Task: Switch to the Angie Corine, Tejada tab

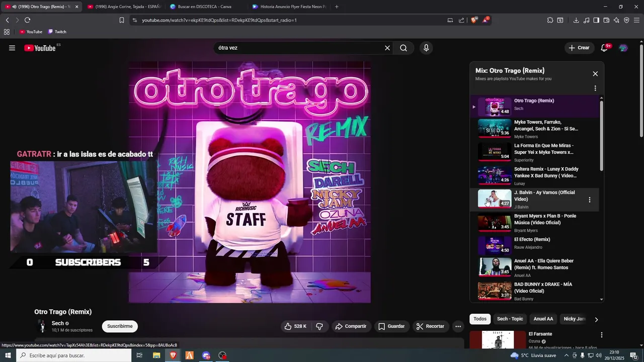Action: coord(124,7)
